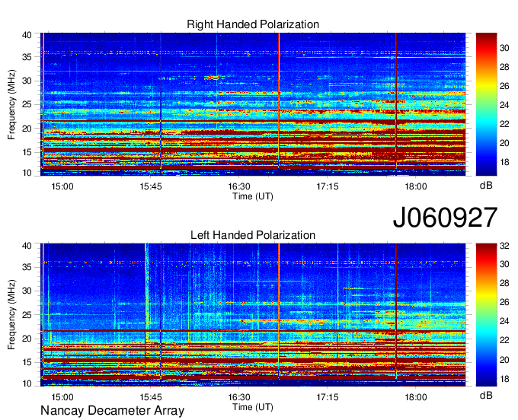
Task: Click the 24 dB label on the top color bar
Action: click(504, 105)
